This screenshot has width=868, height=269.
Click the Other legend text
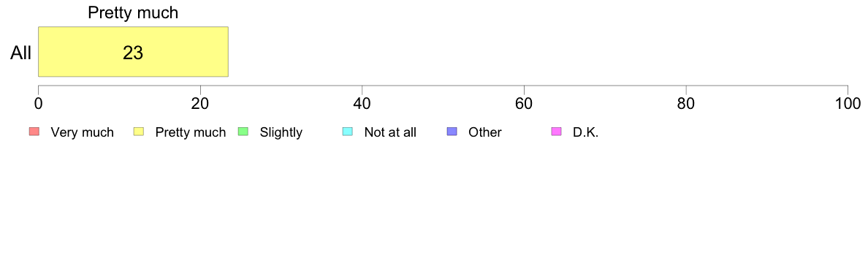pos(485,132)
